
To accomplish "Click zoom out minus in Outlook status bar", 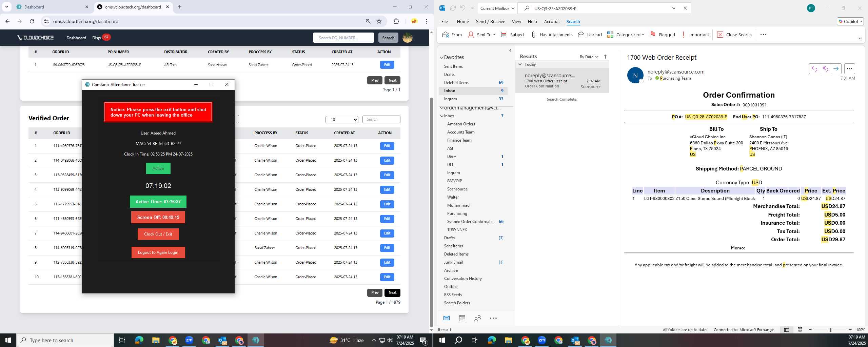I will click(810, 330).
